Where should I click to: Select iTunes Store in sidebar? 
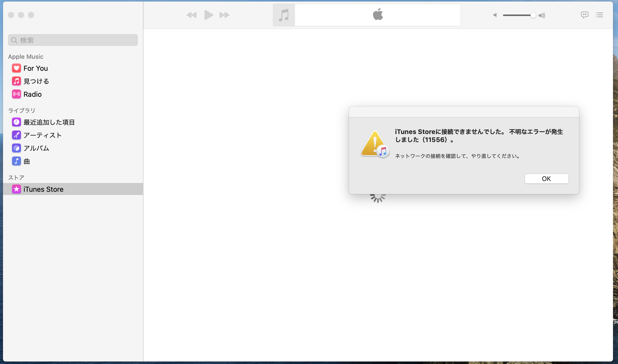(43, 189)
